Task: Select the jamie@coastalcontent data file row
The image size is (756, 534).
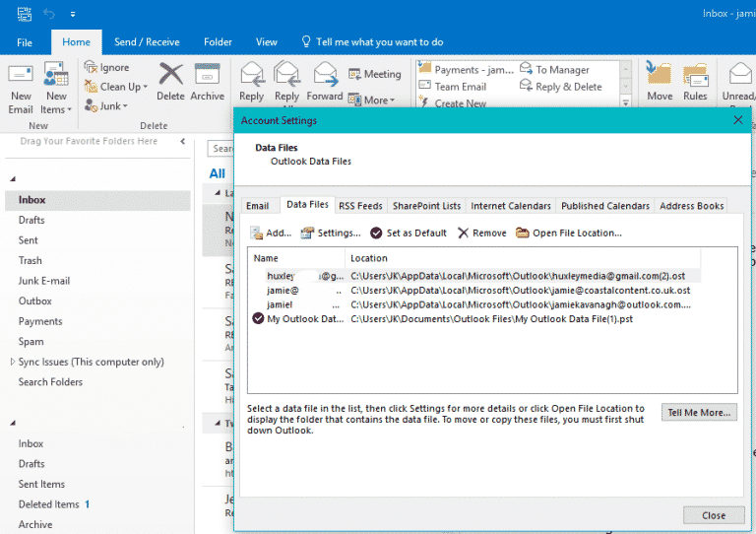Action: point(474,291)
